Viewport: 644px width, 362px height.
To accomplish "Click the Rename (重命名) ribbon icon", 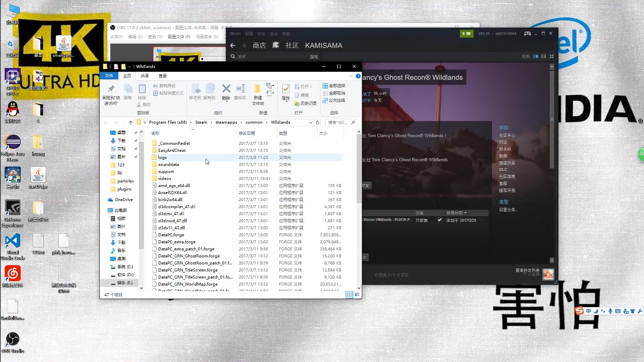I will click(x=240, y=92).
